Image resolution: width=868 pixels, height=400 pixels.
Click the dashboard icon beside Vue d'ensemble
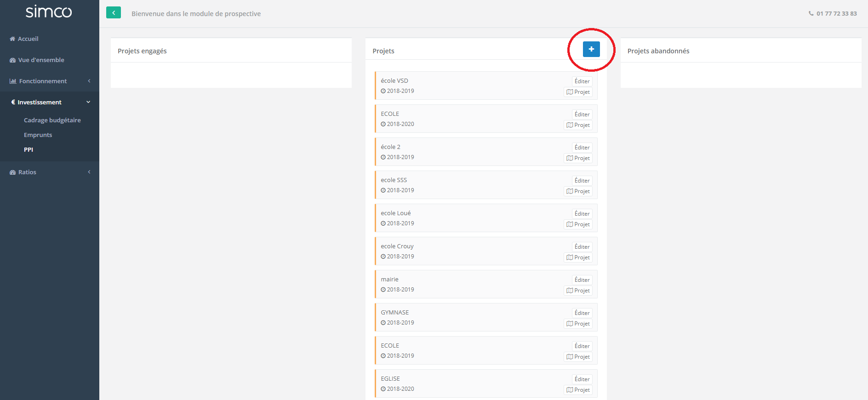click(12, 60)
